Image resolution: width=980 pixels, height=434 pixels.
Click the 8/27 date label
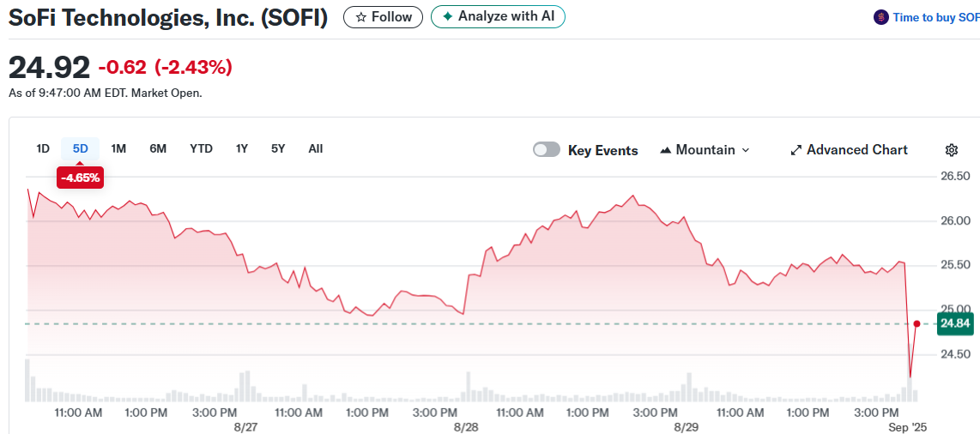246,428
